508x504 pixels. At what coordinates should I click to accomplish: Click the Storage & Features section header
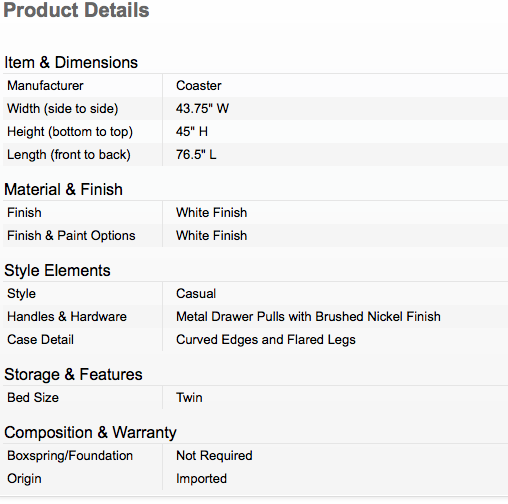tap(73, 374)
